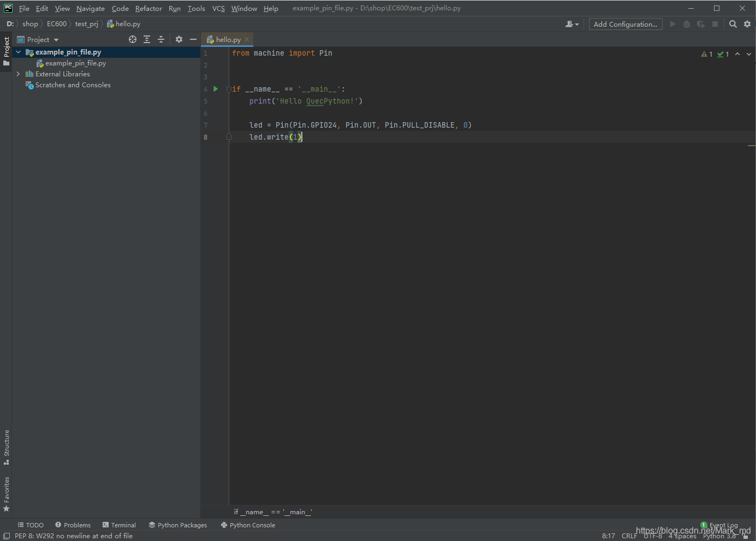The image size is (756, 541).
Task: Toggle tool window quick-access icon in status bar
Action: [7, 536]
